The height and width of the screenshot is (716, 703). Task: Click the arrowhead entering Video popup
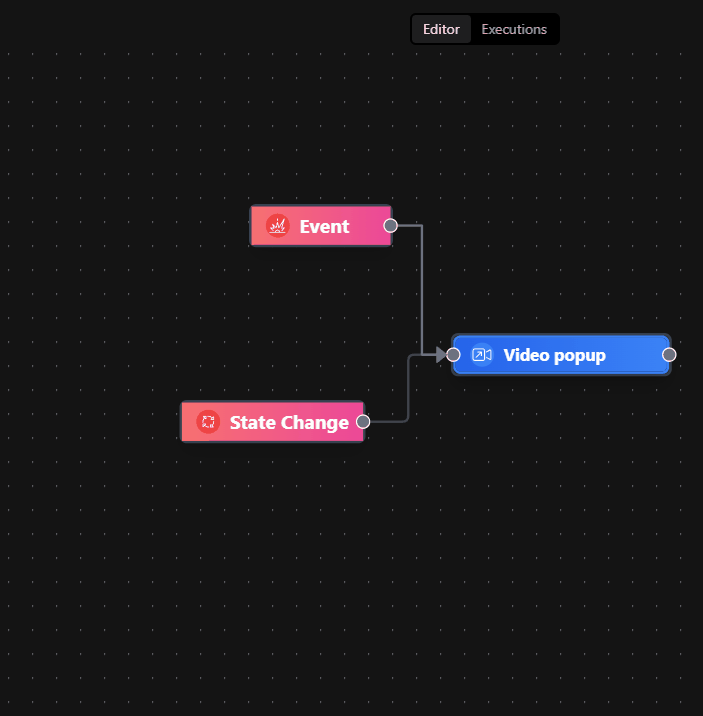[441, 355]
